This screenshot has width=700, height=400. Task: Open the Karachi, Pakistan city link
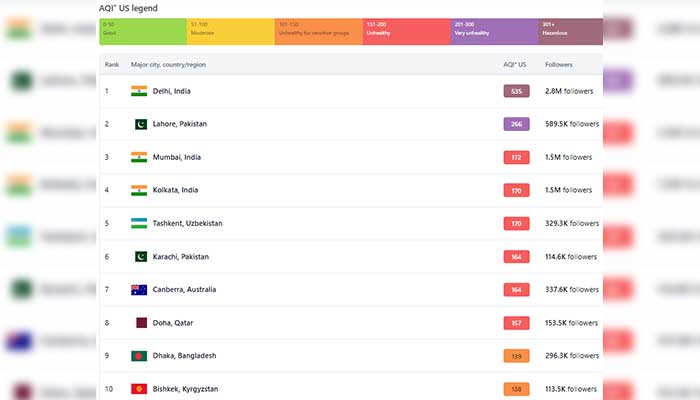tap(182, 256)
